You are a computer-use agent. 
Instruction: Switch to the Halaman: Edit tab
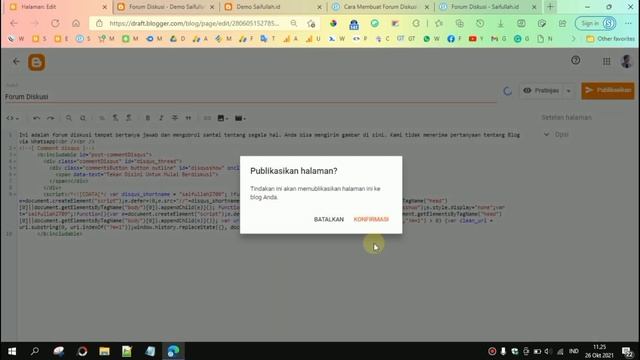click(x=56, y=7)
